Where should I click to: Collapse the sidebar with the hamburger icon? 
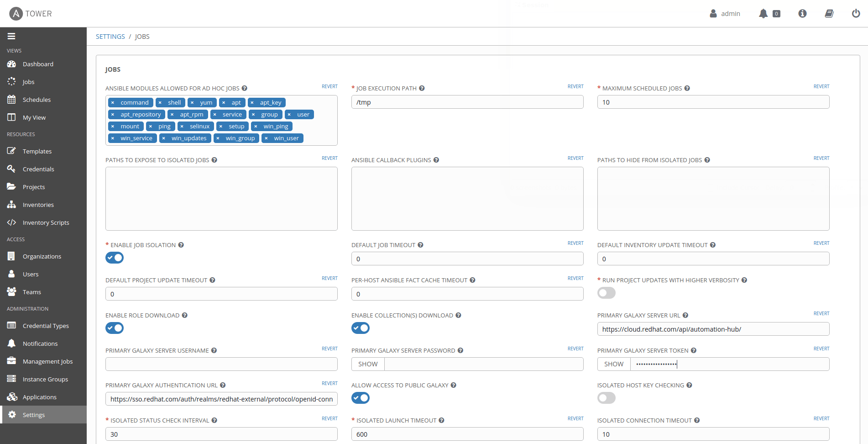(x=11, y=36)
